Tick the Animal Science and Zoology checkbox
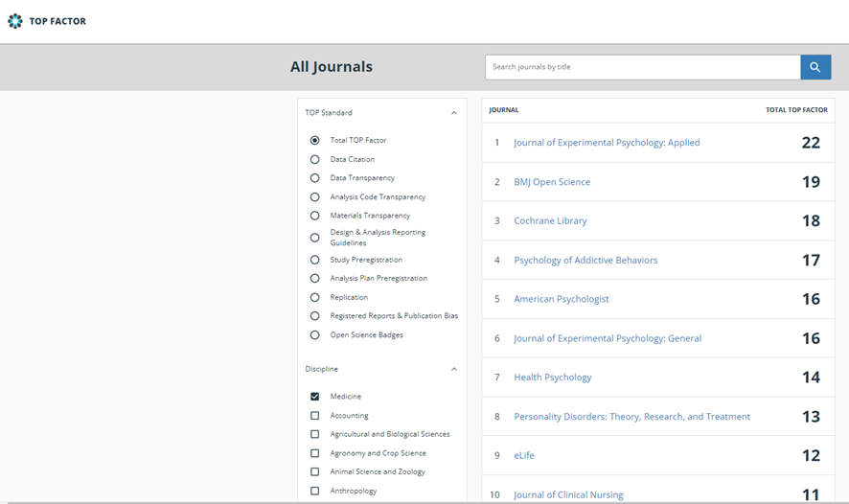 (x=314, y=471)
